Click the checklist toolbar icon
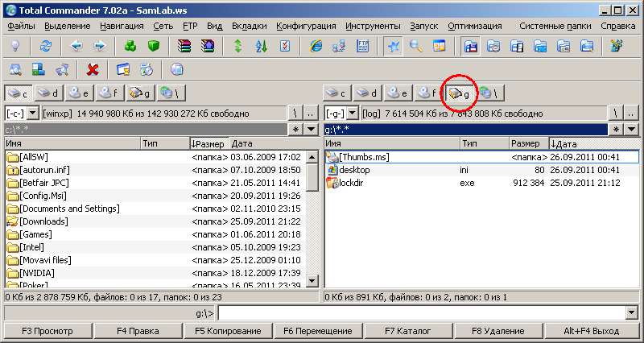 pos(285,46)
